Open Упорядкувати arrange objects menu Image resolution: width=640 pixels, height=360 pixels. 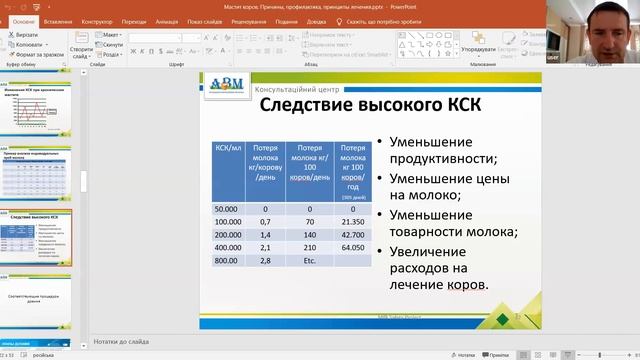pos(478,44)
